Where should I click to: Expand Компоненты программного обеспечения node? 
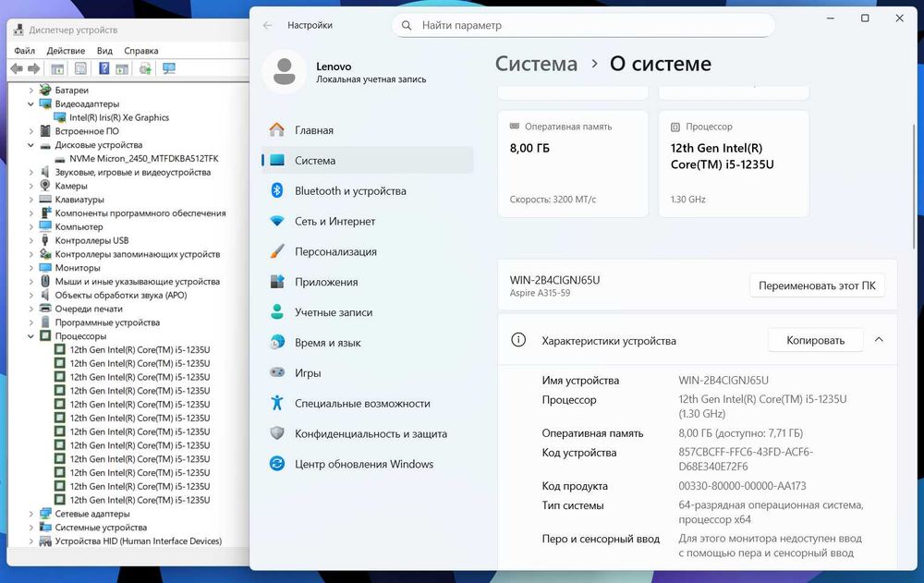pyautogui.click(x=31, y=213)
